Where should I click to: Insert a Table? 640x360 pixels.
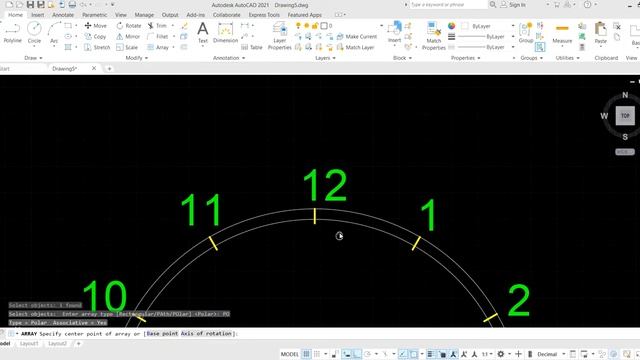(252, 47)
